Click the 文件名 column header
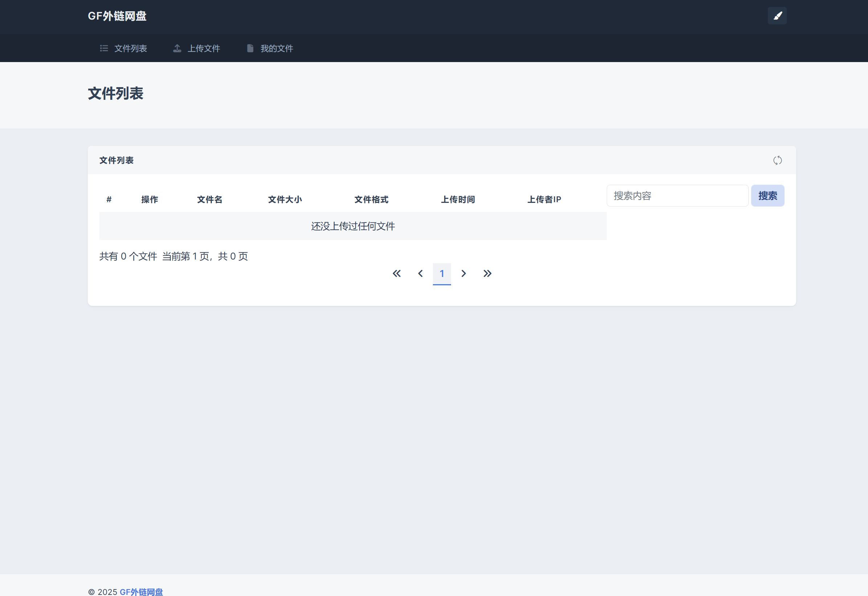This screenshot has width=868, height=596. click(209, 200)
